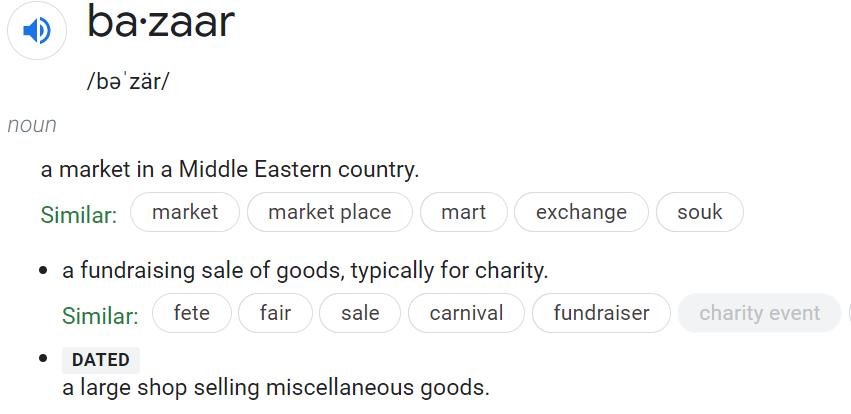Click the 'market' synonym chip

point(185,212)
